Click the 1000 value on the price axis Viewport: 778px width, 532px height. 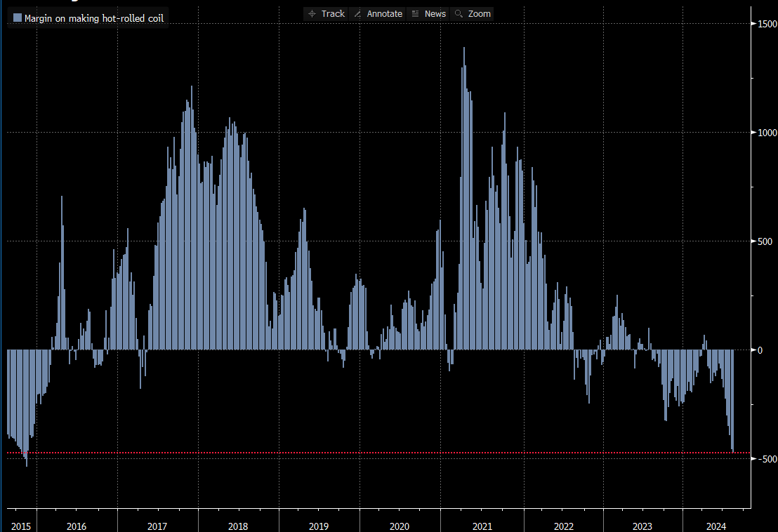pyautogui.click(x=767, y=133)
